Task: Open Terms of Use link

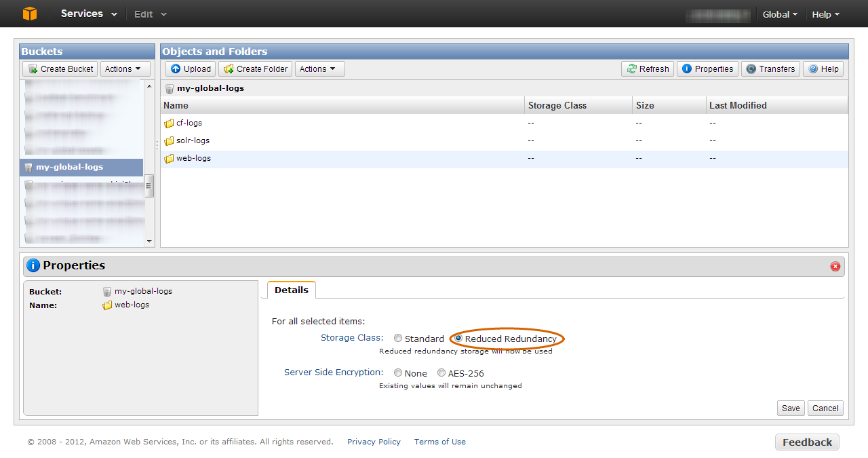Action: click(x=440, y=442)
